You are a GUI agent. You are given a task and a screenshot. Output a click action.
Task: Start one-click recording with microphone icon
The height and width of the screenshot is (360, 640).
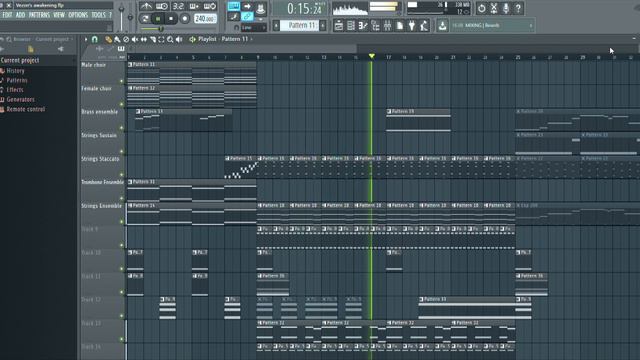[x=506, y=8]
